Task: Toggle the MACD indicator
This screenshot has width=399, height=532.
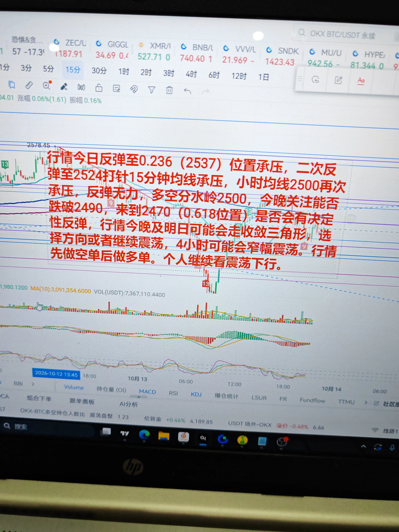Action: pyautogui.click(x=147, y=392)
